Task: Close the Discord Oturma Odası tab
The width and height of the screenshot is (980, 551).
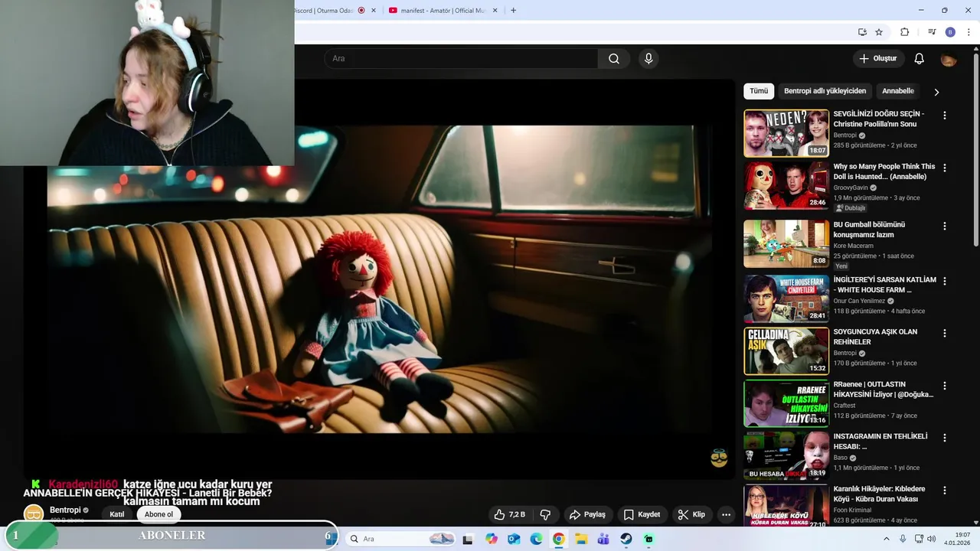Action: point(374,10)
